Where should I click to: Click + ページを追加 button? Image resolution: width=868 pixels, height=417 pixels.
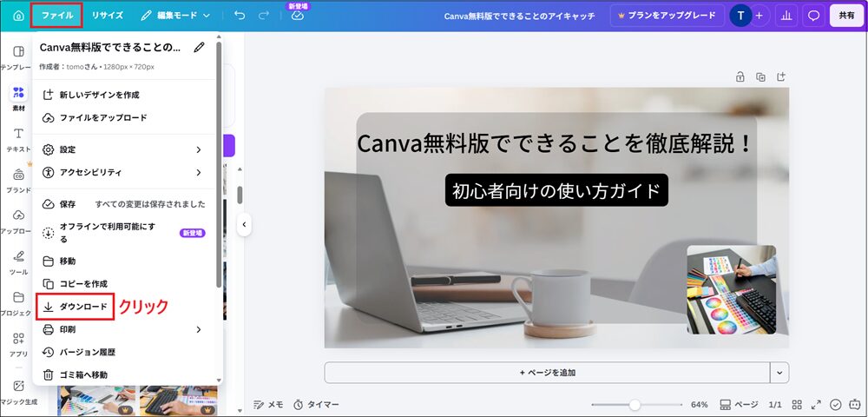coord(548,373)
